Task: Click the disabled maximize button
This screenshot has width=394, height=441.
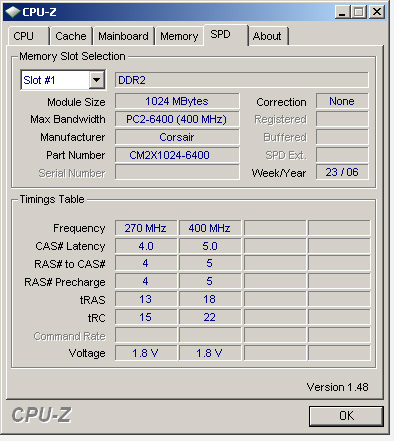Action: (359, 12)
